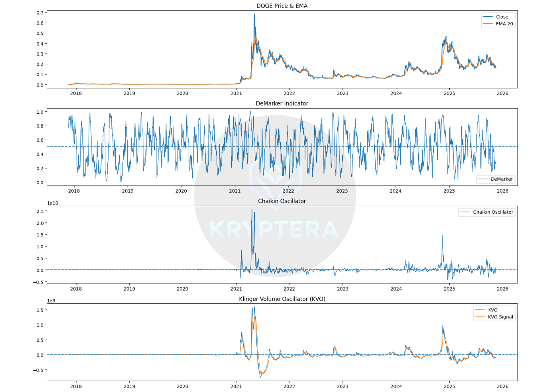The image size is (550, 392).
Task: Click the "0.2" y-axis tick on the DeMarker chart
Action: pyautogui.click(x=40, y=169)
